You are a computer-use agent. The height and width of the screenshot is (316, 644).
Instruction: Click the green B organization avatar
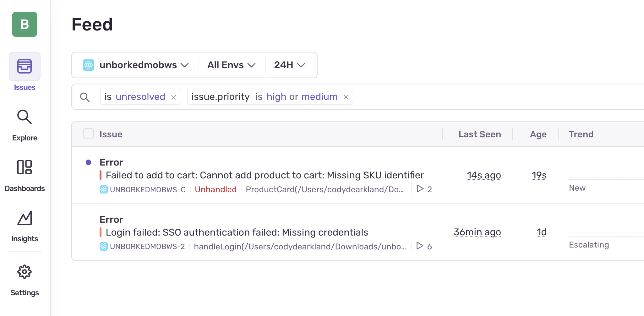25,24
